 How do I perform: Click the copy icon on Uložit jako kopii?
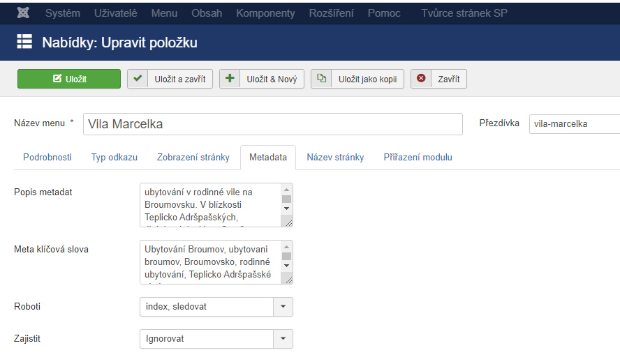click(321, 79)
